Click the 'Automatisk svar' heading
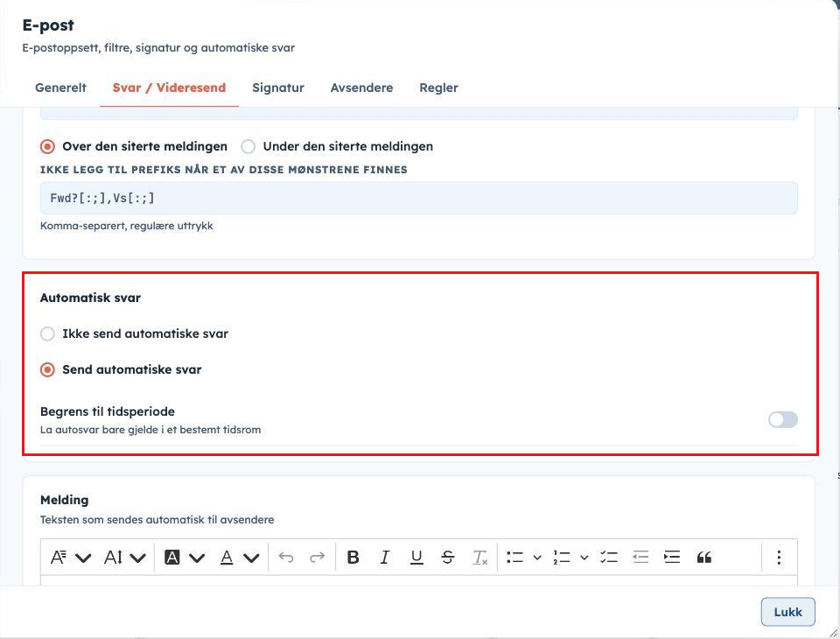840x639 pixels. (x=90, y=298)
